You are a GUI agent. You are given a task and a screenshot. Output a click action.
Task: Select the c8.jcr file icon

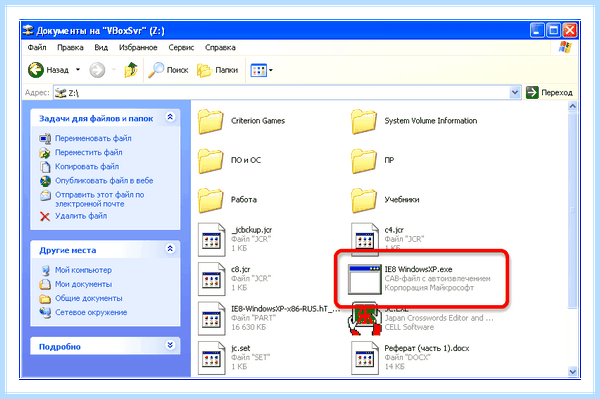pos(212,279)
